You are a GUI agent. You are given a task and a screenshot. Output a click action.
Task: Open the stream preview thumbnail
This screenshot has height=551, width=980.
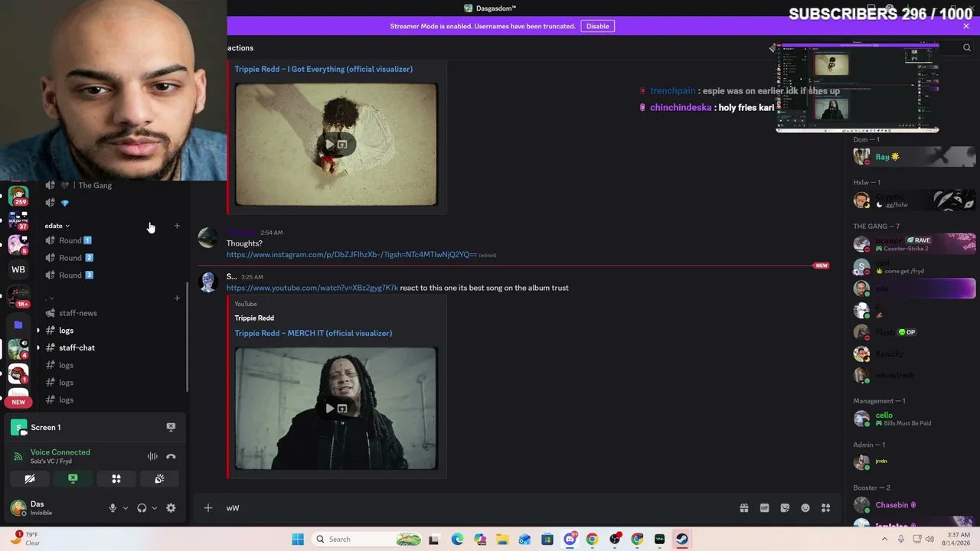pos(857,88)
